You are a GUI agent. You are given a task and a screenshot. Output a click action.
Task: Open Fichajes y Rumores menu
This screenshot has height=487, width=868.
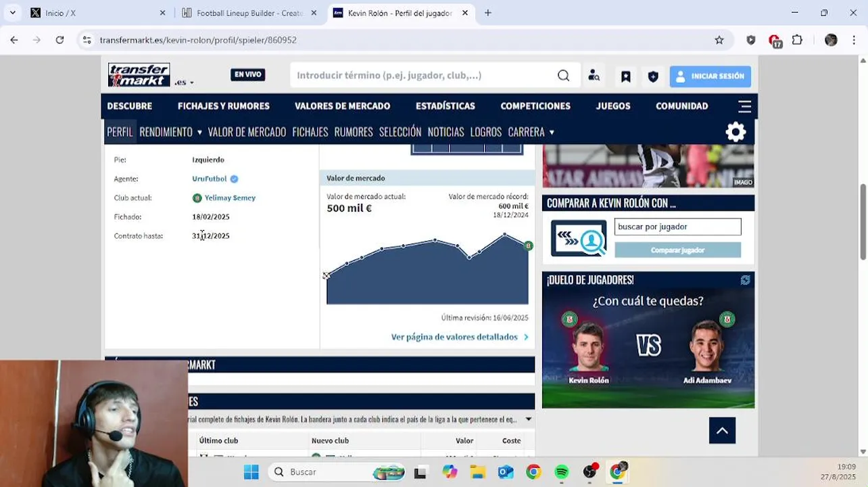pos(223,106)
